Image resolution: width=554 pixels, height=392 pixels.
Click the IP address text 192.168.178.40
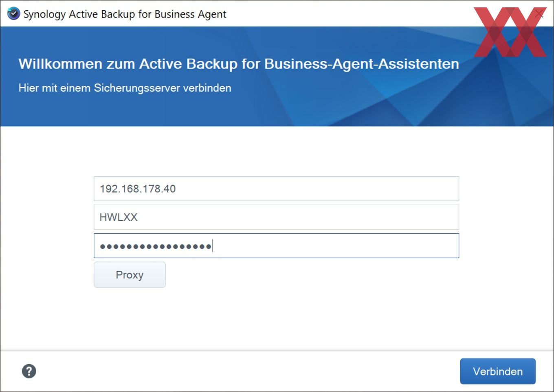[x=138, y=189]
